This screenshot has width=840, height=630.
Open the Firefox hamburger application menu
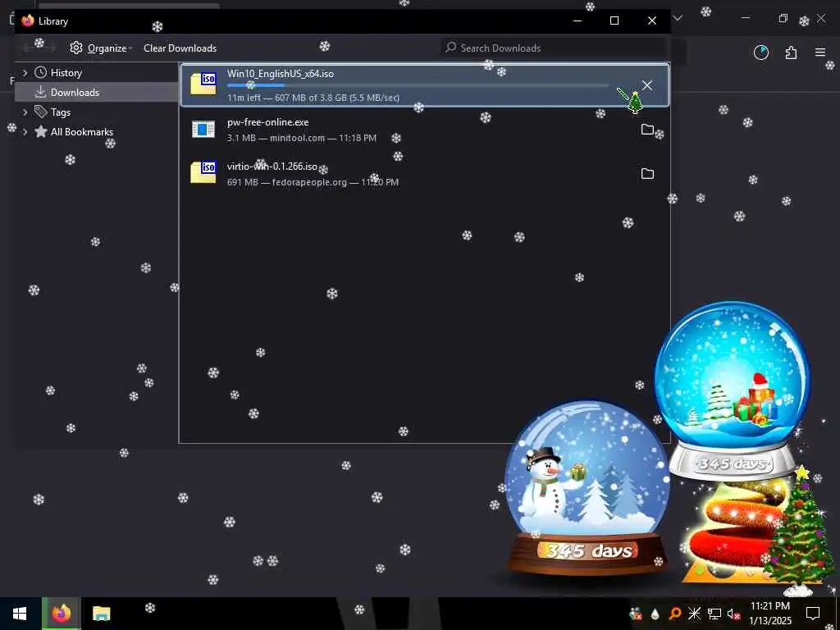820,52
